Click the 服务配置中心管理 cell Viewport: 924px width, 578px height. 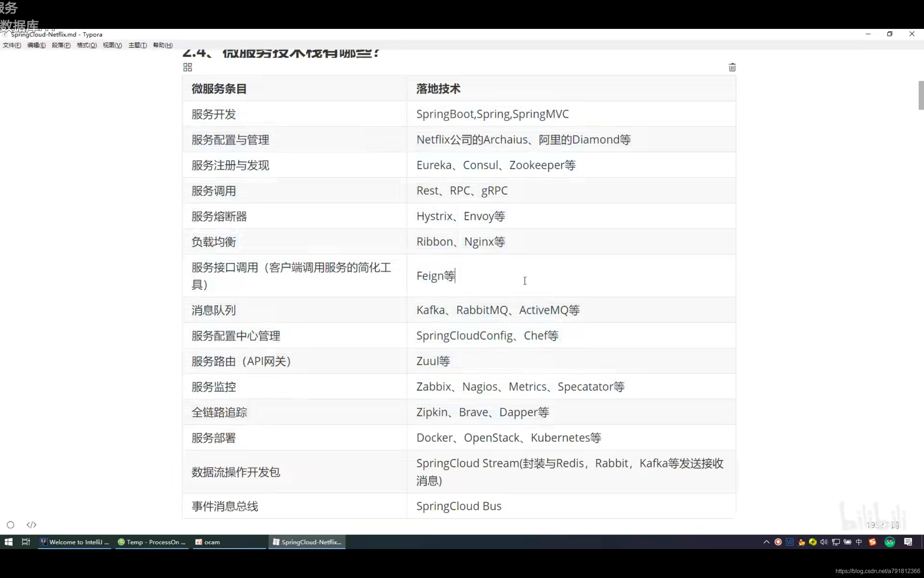point(295,336)
